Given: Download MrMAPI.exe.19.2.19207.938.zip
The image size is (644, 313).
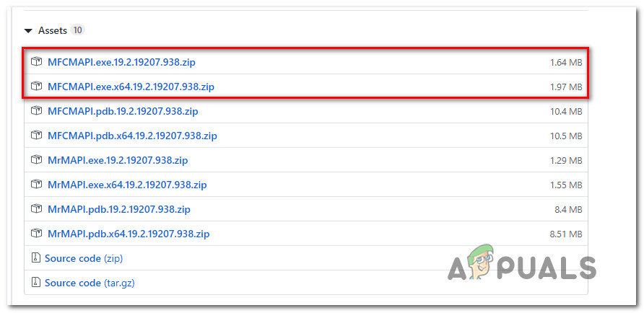Looking at the screenshot, I should pos(118,160).
